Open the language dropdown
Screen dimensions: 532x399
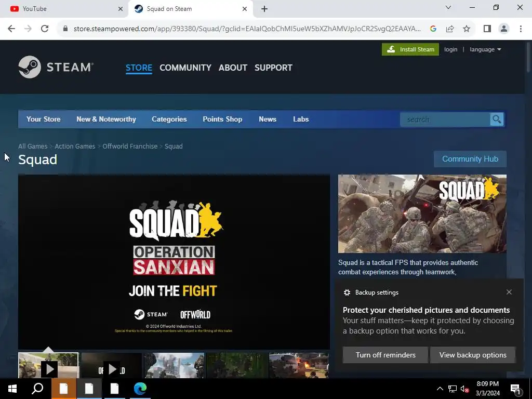pyautogui.click(x=485, y=49)
